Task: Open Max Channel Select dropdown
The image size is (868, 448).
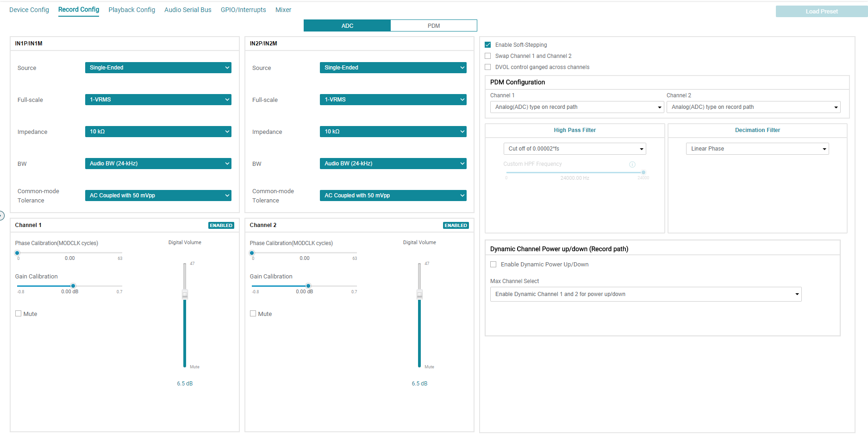Action: 646,294
